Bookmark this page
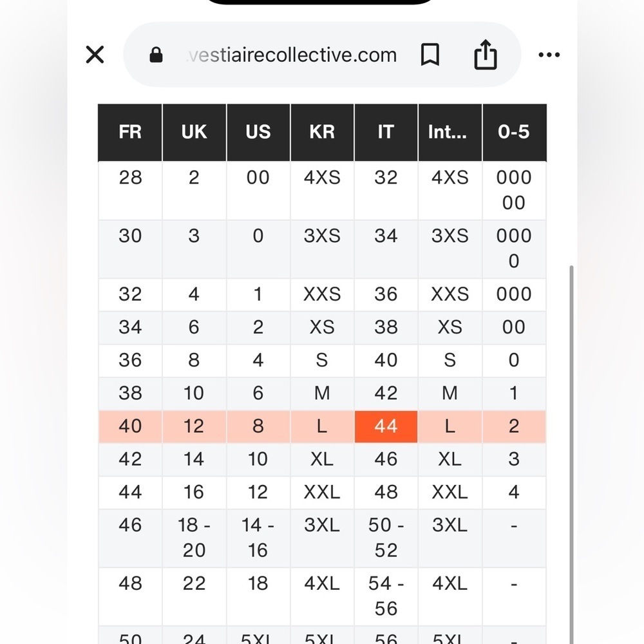 (430, 55)
